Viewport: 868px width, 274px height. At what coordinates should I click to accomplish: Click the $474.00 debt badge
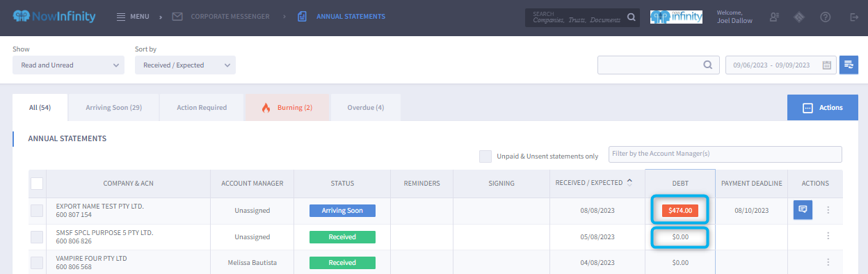(680, 210)
